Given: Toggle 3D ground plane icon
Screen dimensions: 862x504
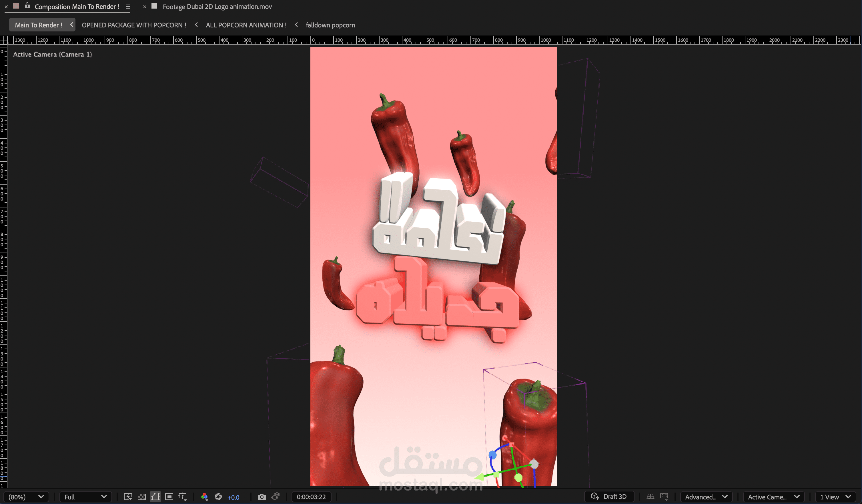Looking at the screenshot, I should 650,497.
